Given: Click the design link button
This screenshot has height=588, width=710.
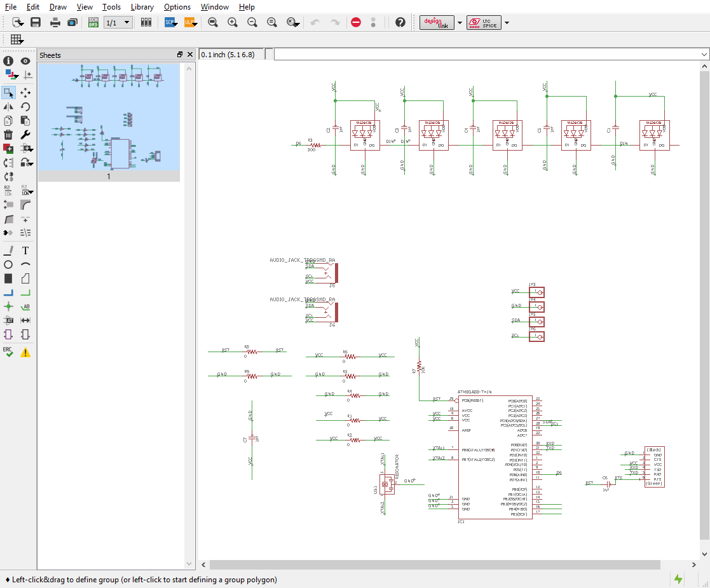Looking at the screenshot, I should point(437,22).
